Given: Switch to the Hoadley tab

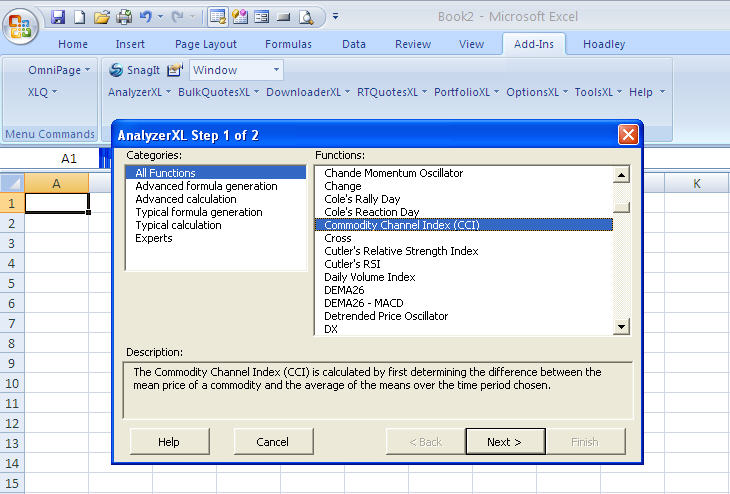Looking at the screenshot, I should click(x=604, y=44).
